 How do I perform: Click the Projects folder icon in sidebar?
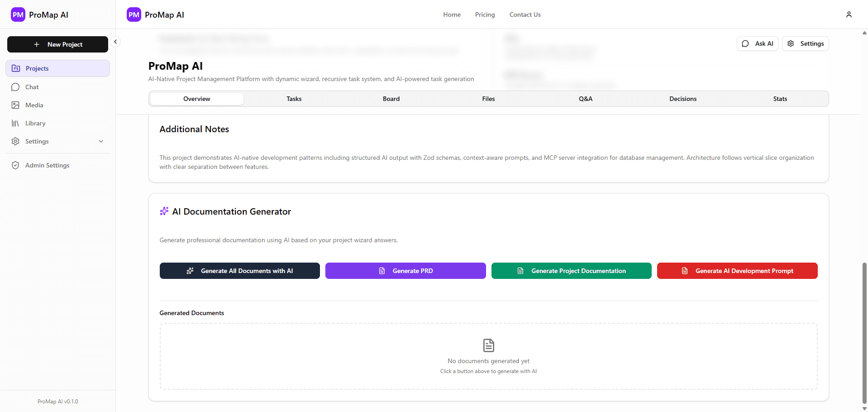coord(16,68)
